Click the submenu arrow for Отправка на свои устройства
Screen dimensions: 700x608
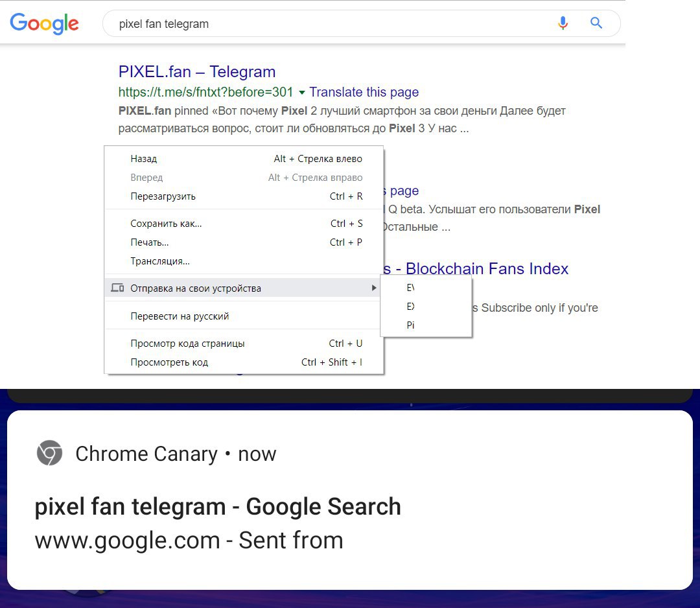[374, 288]
